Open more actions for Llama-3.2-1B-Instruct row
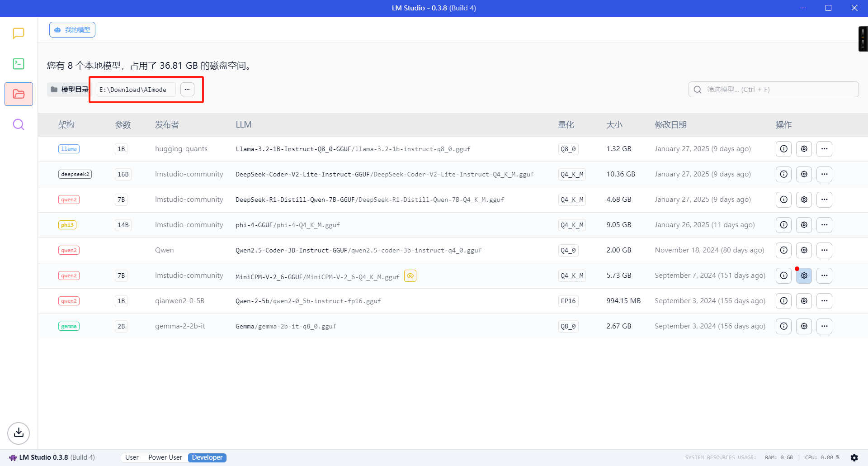The image size is (868, 466). 824,149
